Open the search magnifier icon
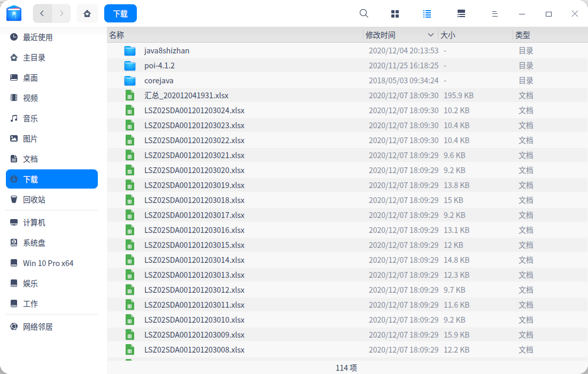 [363, 14]
